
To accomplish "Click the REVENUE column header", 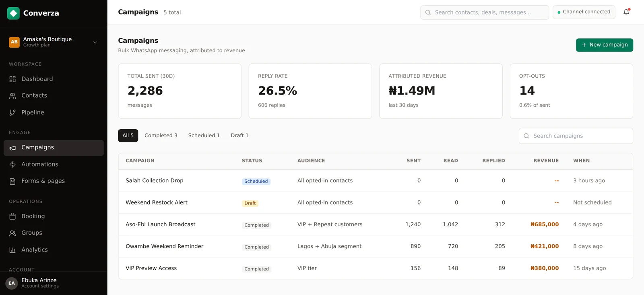I will coord(546,161).
